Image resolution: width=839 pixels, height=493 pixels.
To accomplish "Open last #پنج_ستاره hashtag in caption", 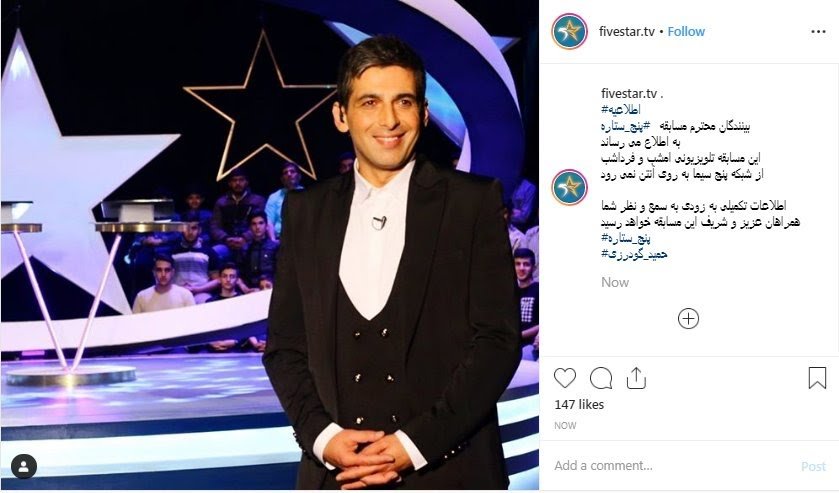I will [626, 238].
